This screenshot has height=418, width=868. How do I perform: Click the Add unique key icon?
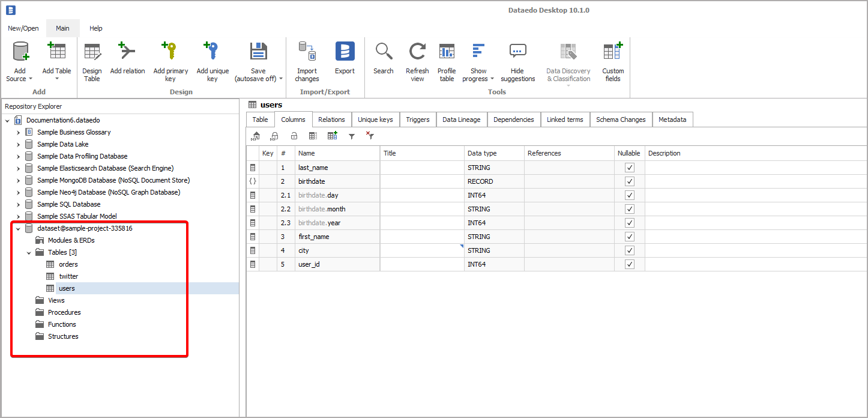tap(212, 51)
